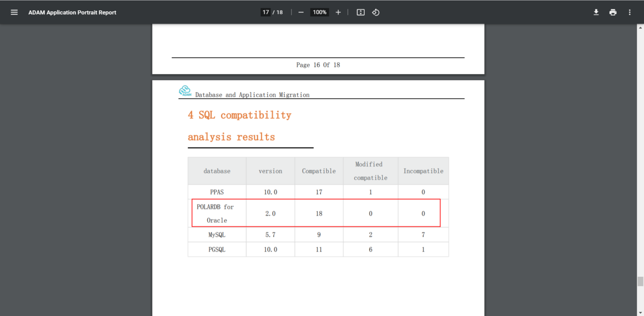
Task: Click MySQL incompatible count 7
Action: tap(423, 235)
